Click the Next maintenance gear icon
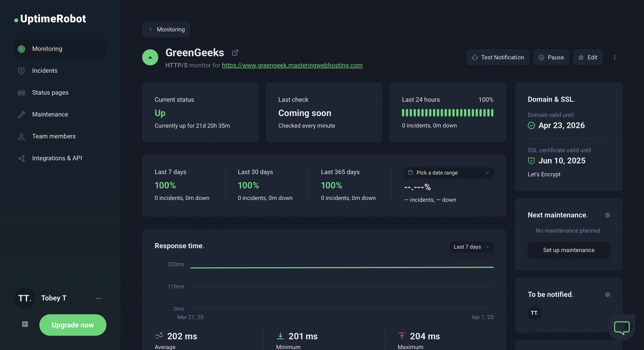The width and height of the screenshot is (644, 350). (x=607, y=215)
